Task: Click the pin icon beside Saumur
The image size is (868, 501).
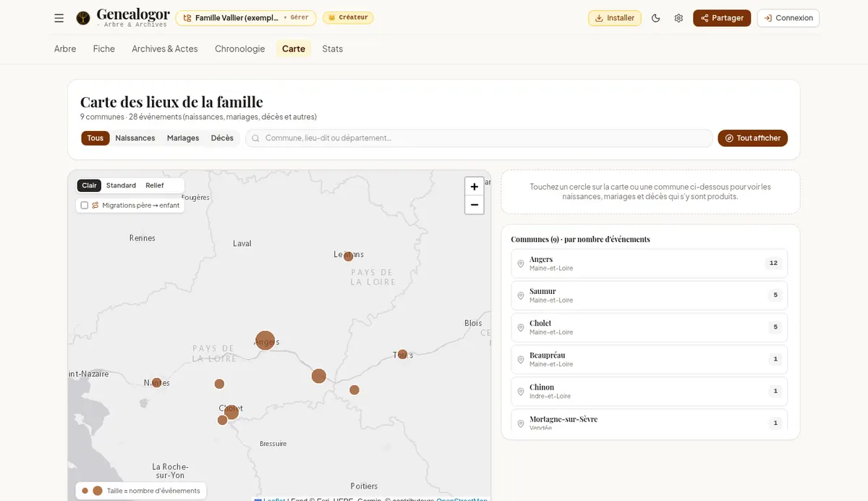Action: [521, 295]
